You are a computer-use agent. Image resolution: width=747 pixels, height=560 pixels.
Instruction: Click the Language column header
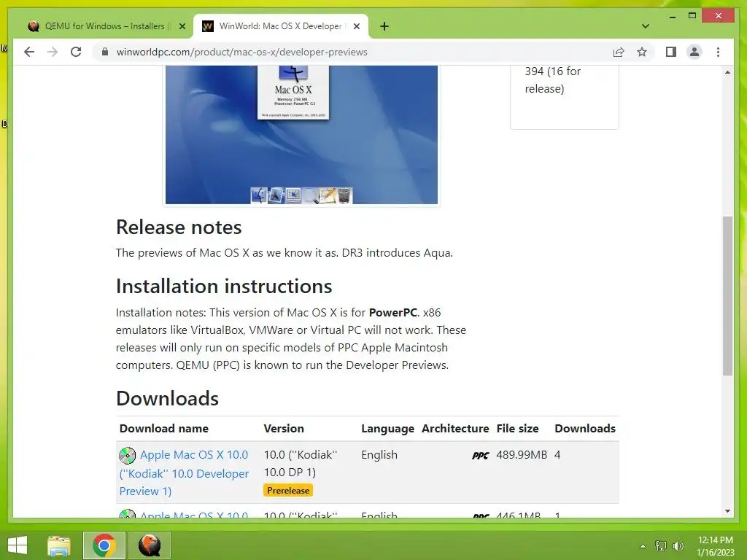(387, 428)
